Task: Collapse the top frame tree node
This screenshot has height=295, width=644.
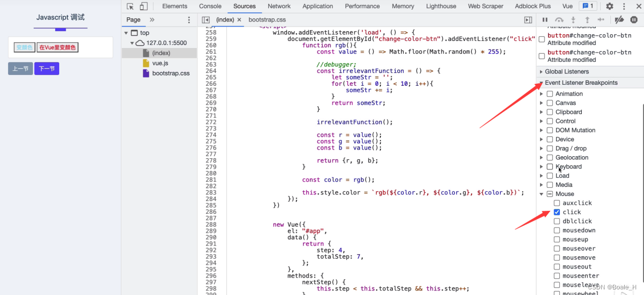Action: point(126,33)
